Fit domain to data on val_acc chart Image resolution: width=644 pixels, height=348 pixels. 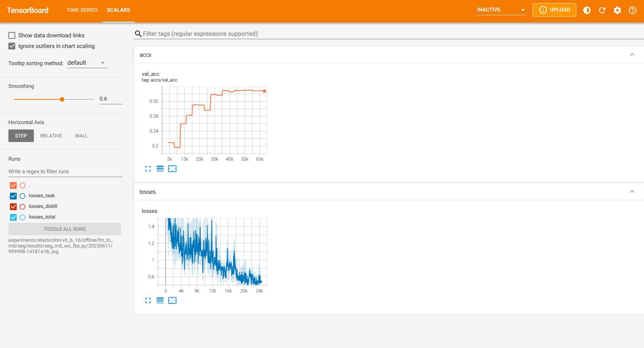[x=172, y=169]
